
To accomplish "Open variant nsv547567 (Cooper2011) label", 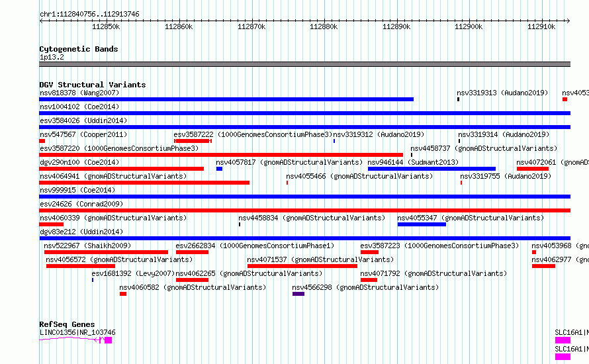I will pos(83,134).
